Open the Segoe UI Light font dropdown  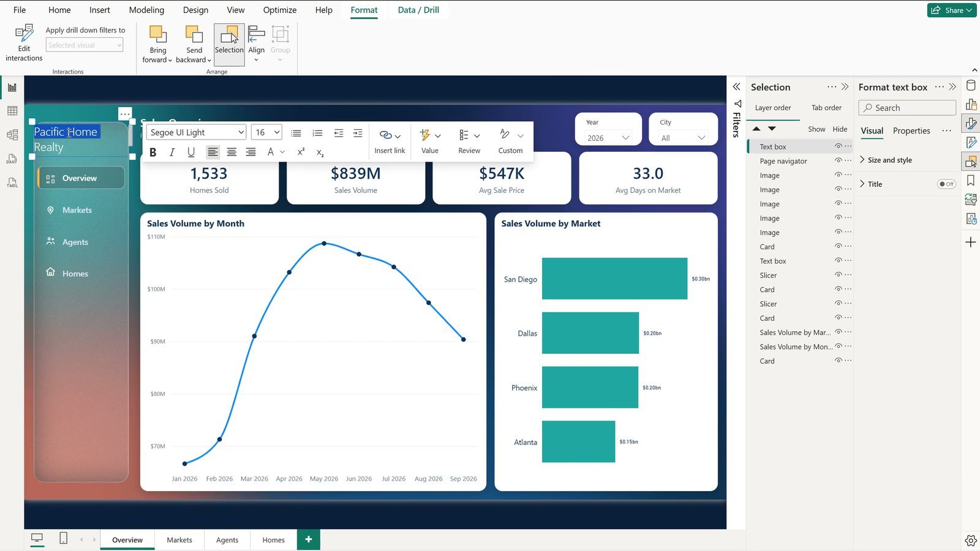197,132
